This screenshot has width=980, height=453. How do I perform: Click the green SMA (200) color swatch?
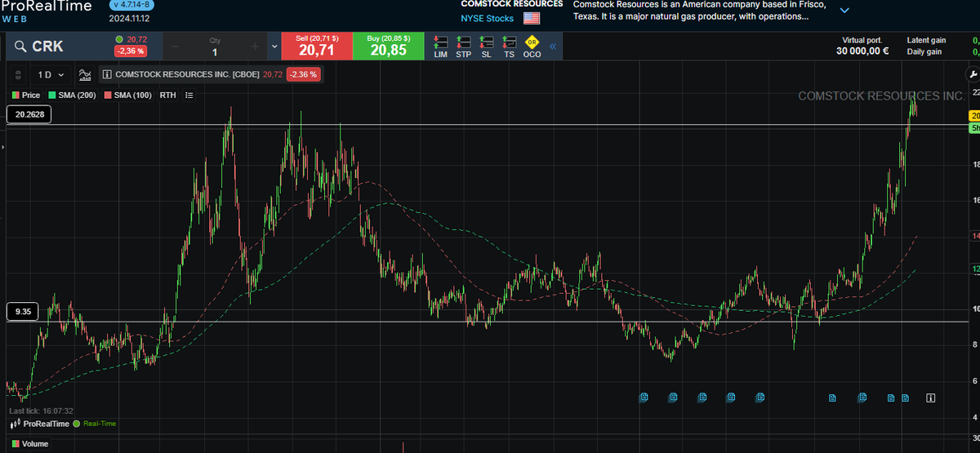tap(51, 95)
